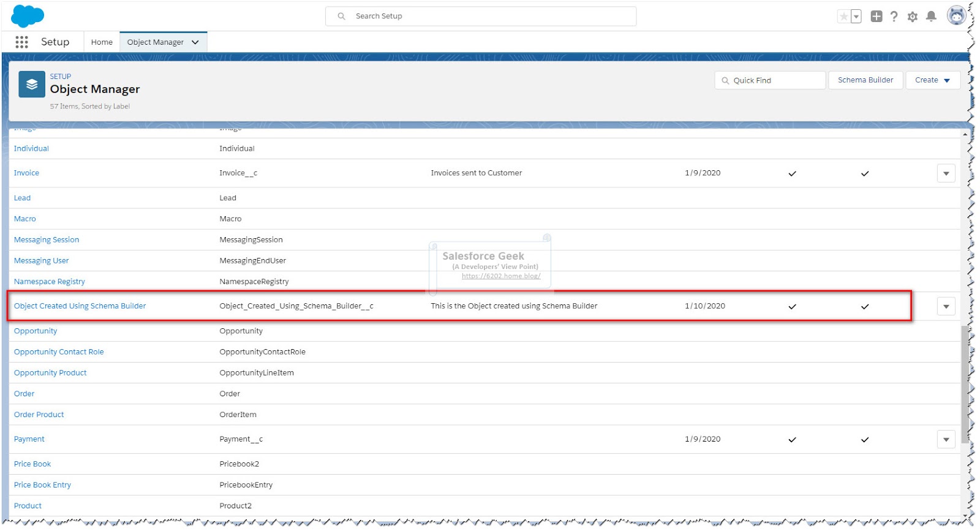Click the Quick Find search box
980x531 pixels.
[770, 80]
